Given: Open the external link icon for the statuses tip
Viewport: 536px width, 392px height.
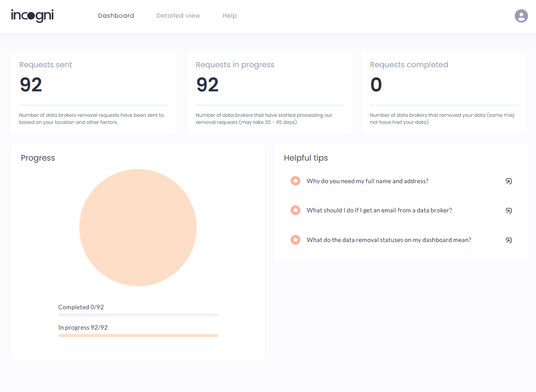Looking at the screenshot, I should (x=509, y=240).
